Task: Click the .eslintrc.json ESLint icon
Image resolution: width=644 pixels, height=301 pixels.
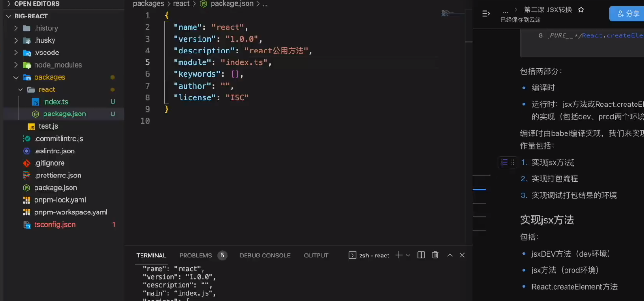Action: pos(27,151)
